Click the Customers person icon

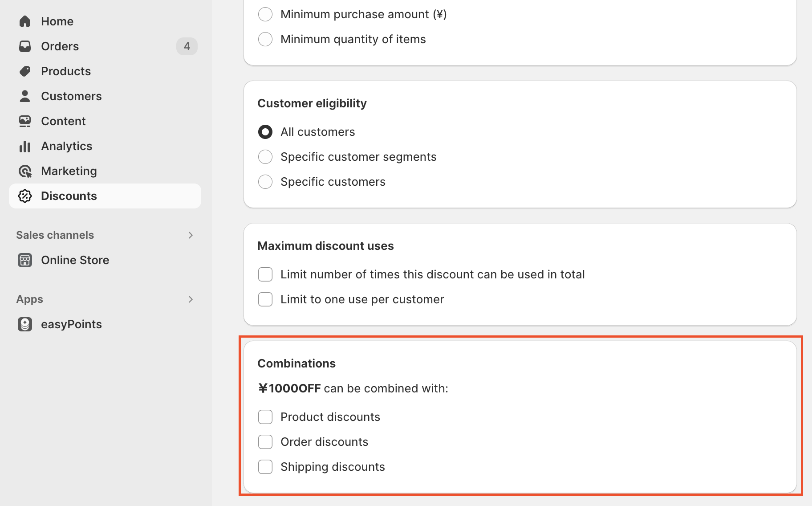(x=25, y=96)
